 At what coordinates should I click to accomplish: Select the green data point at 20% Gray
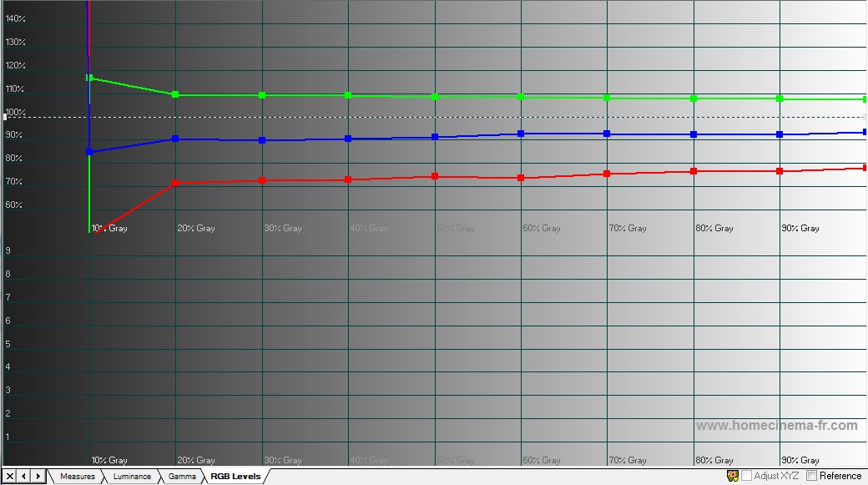click(x=175, y=94)
